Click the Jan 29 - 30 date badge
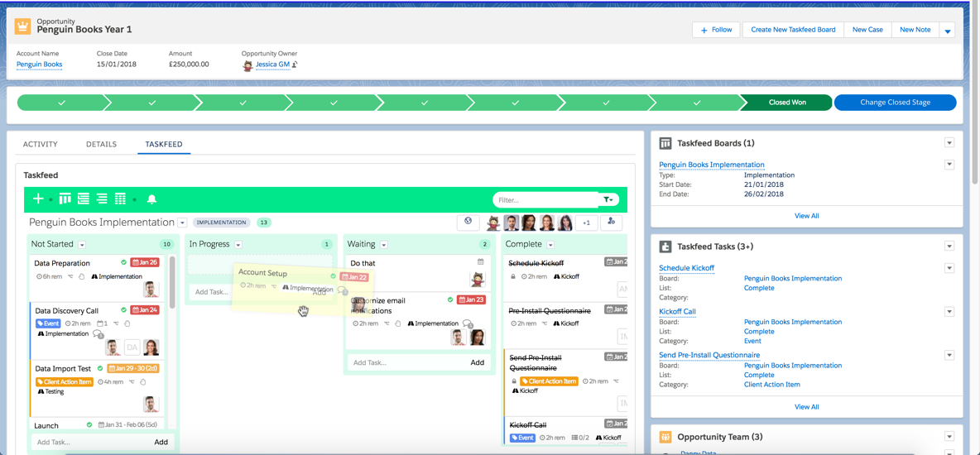Screen dimensions: 980x455 click(x=134, y=369)
